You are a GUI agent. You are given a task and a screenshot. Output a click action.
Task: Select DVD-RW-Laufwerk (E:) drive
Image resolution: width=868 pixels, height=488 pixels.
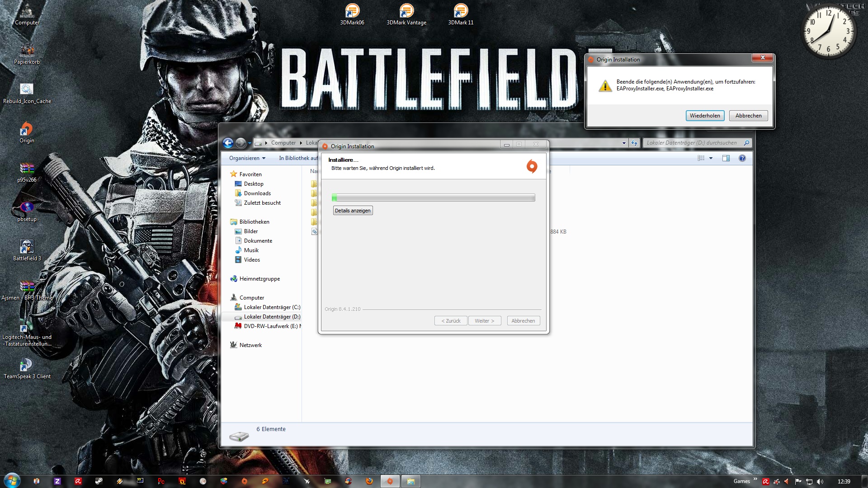[268, 326]
